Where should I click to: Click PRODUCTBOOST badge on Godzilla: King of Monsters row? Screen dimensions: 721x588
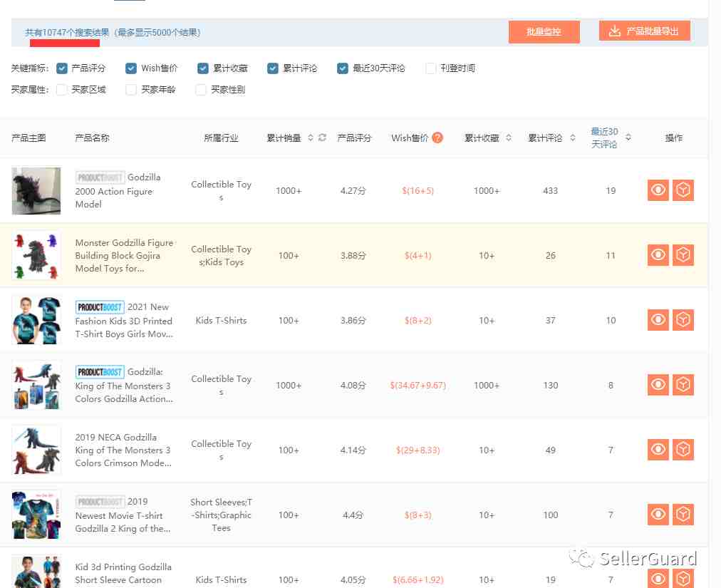pos(100,372)
